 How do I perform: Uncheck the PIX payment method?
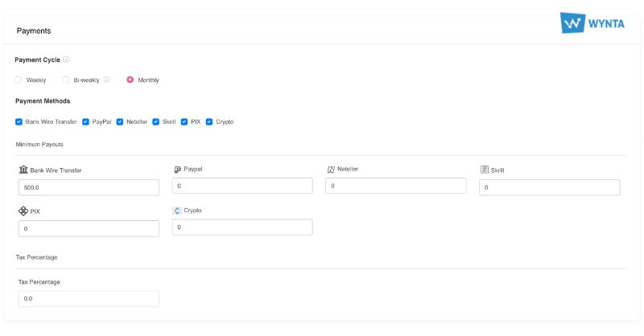(184, 122)
